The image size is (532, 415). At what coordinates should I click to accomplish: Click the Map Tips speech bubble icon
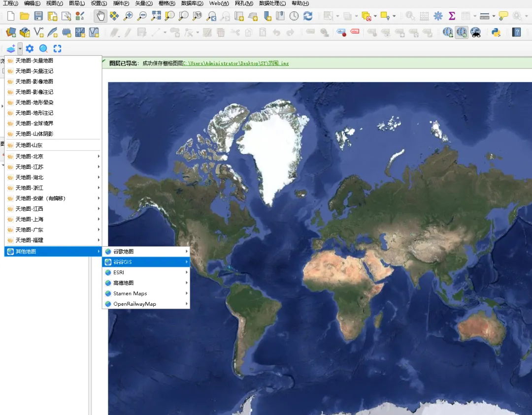coord(503,16)
